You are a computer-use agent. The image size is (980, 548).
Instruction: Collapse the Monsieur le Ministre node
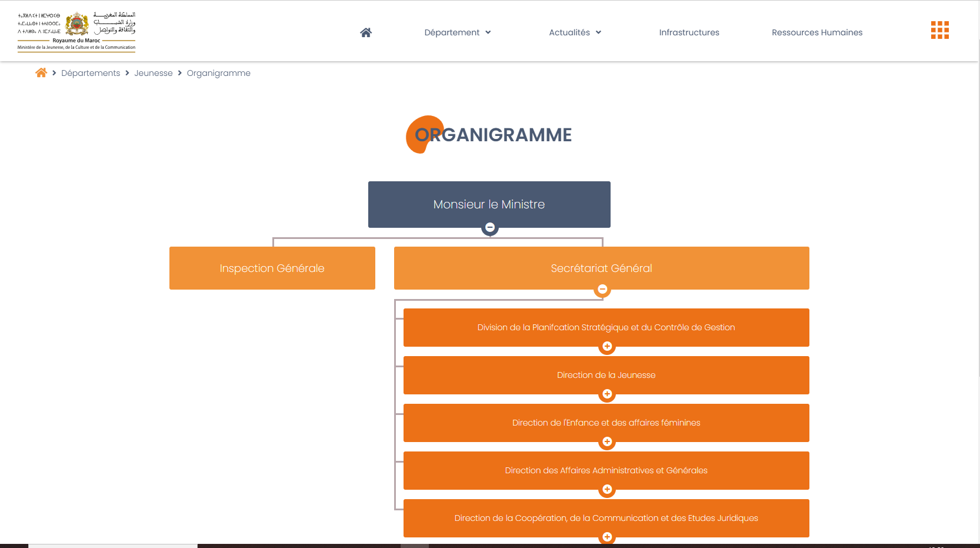tap(490, 227)
